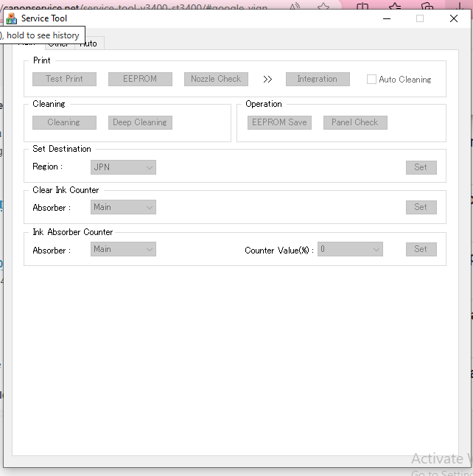Click Set in the Set Destination section

[421, 167]
